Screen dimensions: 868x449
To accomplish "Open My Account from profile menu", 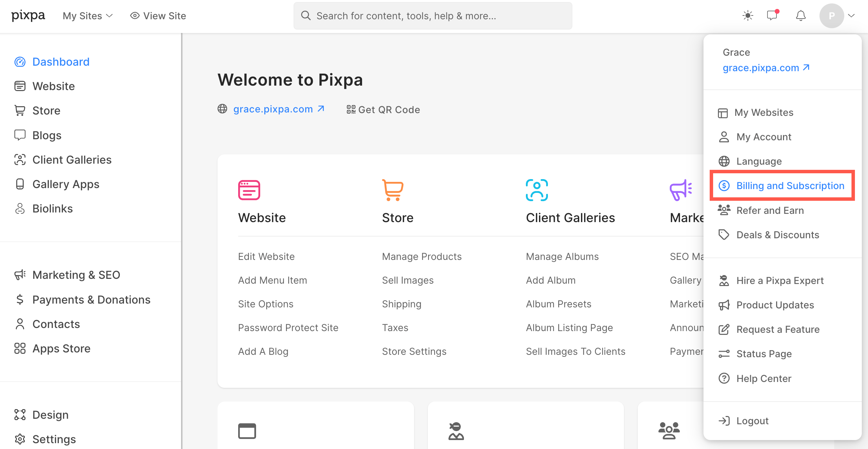I will point(763,137).
